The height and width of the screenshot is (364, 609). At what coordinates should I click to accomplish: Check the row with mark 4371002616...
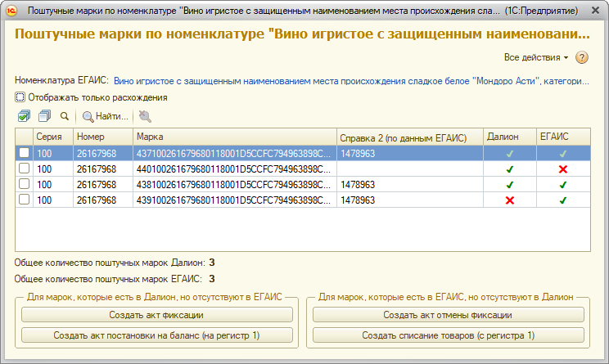24,153
